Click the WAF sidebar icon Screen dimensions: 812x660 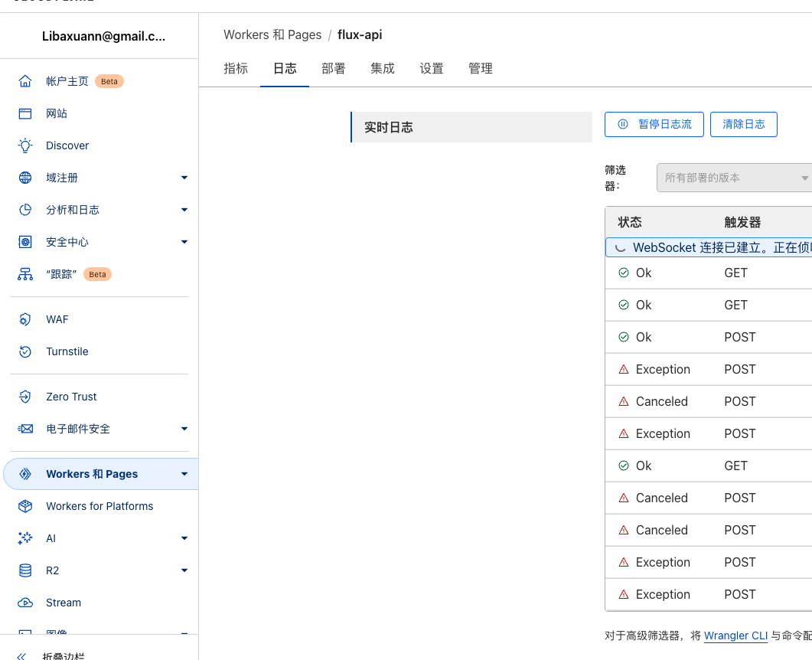pos(25,319)
